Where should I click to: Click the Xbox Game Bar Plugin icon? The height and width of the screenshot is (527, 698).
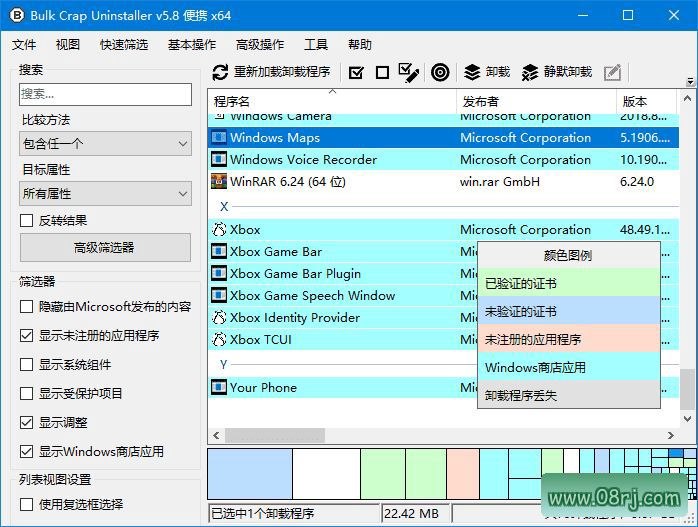(219, 273)
